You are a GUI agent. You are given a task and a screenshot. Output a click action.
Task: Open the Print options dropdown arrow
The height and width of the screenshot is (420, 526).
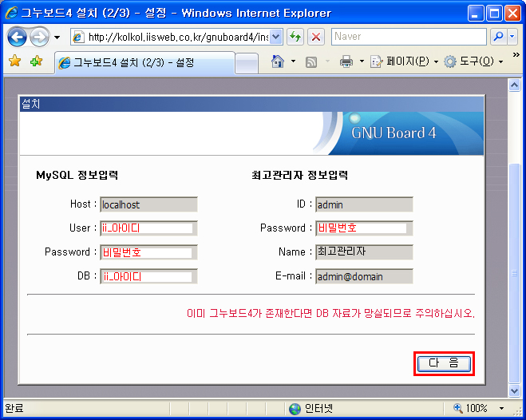pos(362,61)
